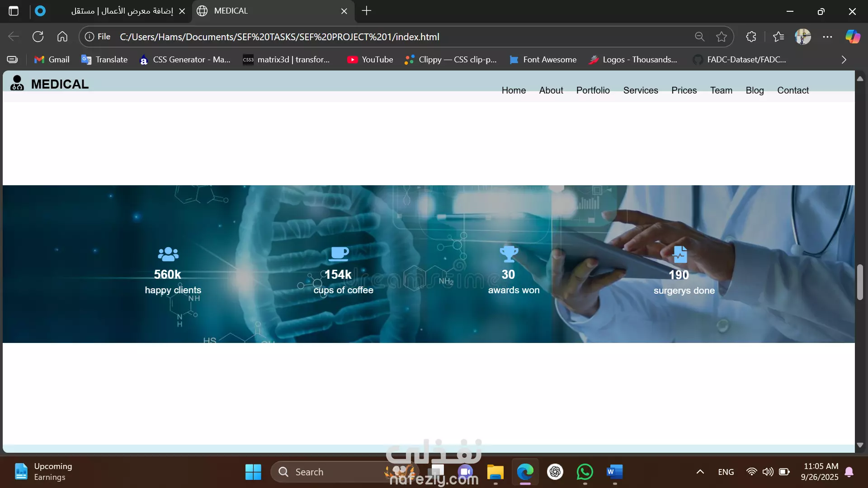This screenshot has width=868, height=488.
Task: Open the tab actions menu icon
Action: (x=14, y=11)
